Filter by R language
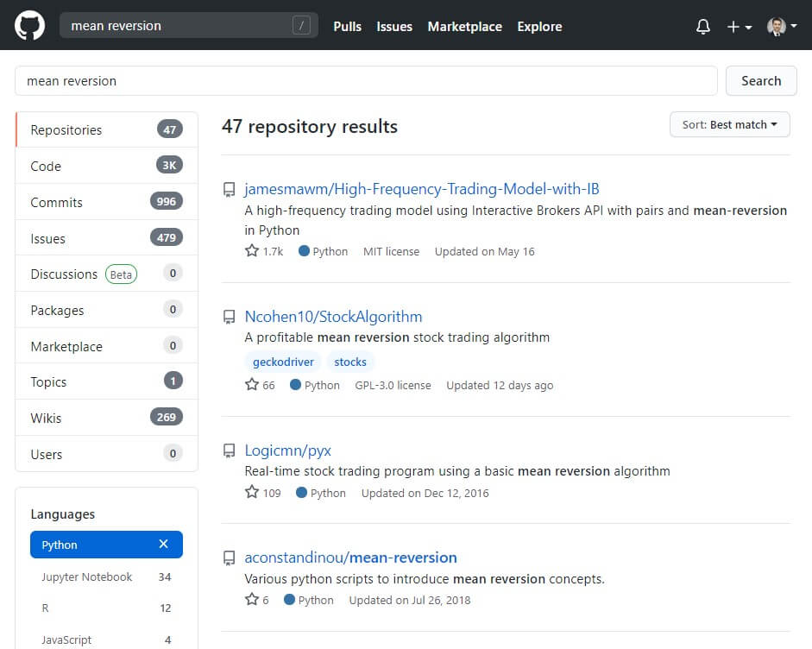The height and width of the screenshot is (649, 812). pyautogui.click(x=106, y=608)
